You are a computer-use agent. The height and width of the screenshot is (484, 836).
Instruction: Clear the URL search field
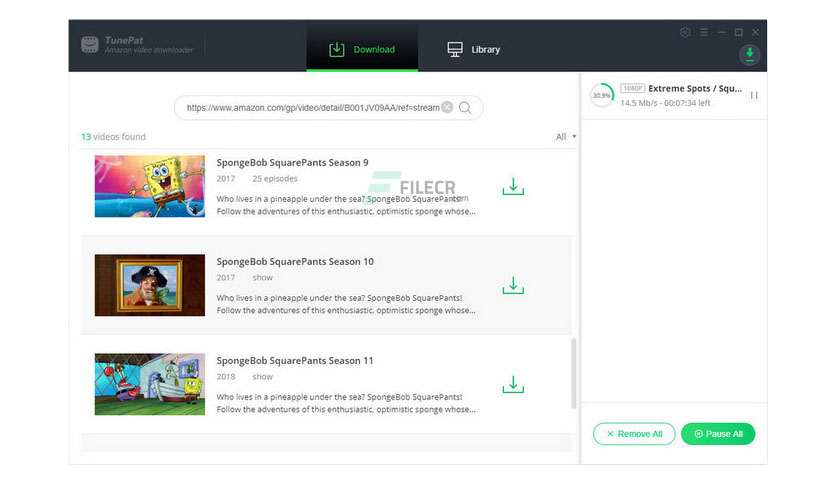(x=447, y=107)
